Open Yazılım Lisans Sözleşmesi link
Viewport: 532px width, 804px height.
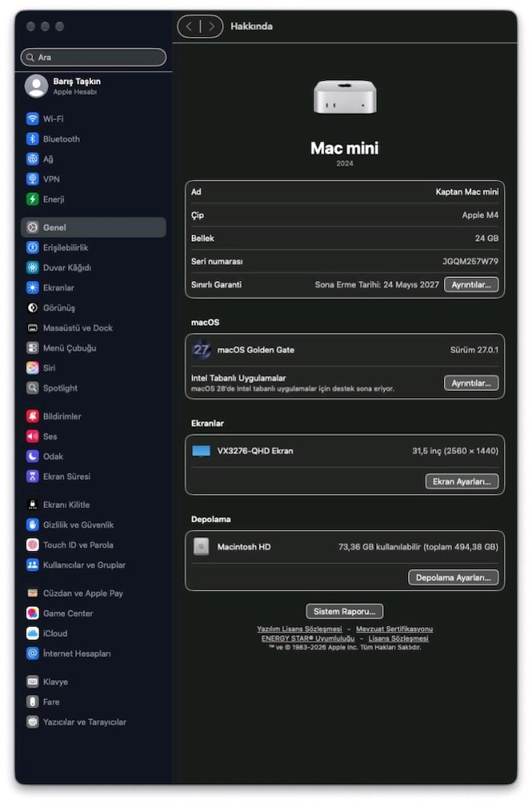tap(299, 629)
